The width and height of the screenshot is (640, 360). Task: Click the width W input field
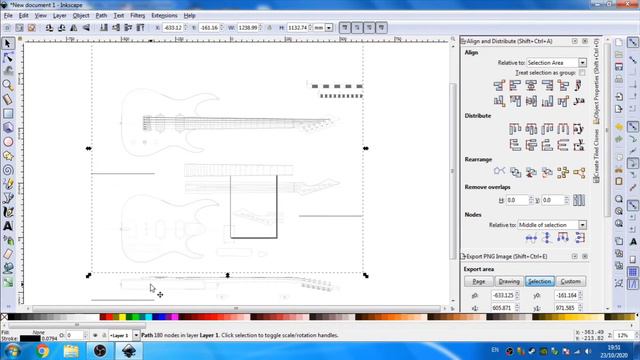point(247,28)
